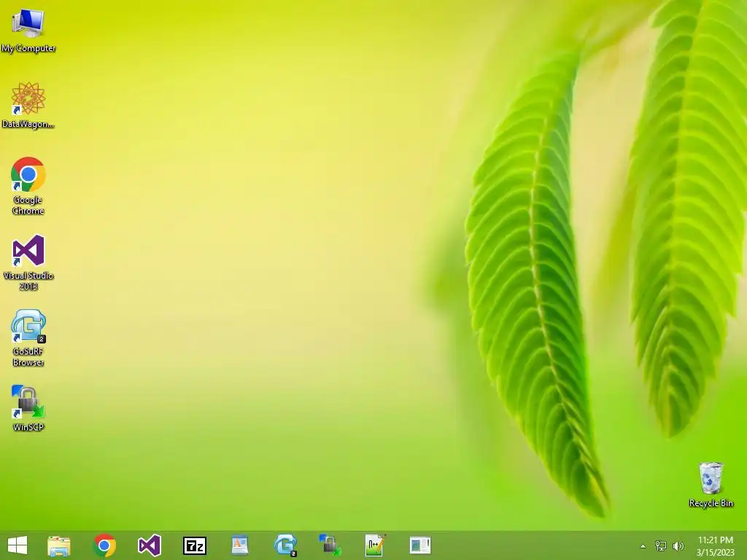Select the Visual Studio 2013 desktop shortcut
This screenshot has height=560, width=747.
[28, 262]
